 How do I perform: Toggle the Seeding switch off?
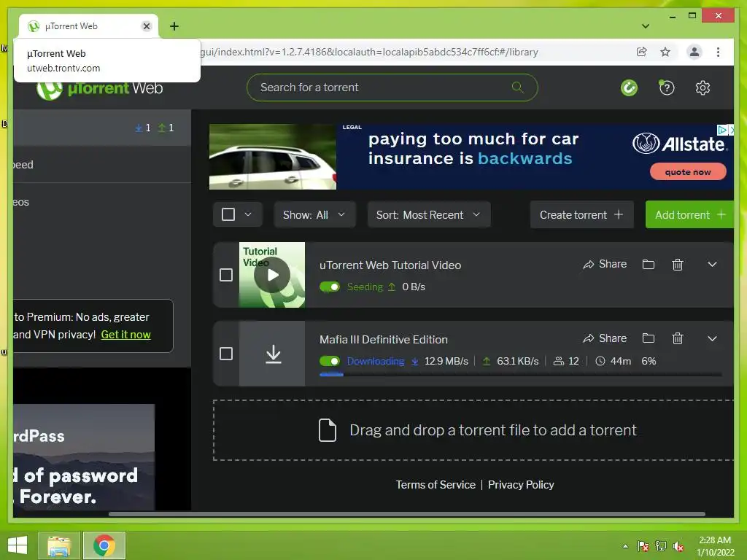point(330,287)
